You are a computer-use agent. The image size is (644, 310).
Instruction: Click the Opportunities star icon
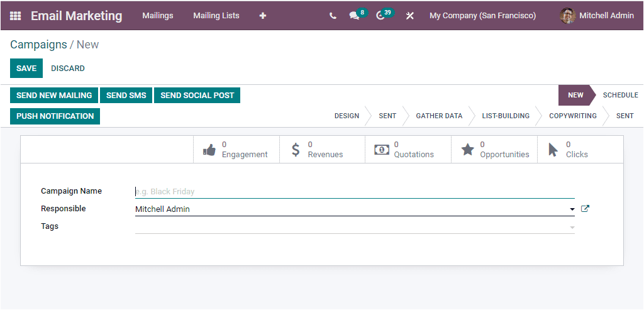(467, 150)
